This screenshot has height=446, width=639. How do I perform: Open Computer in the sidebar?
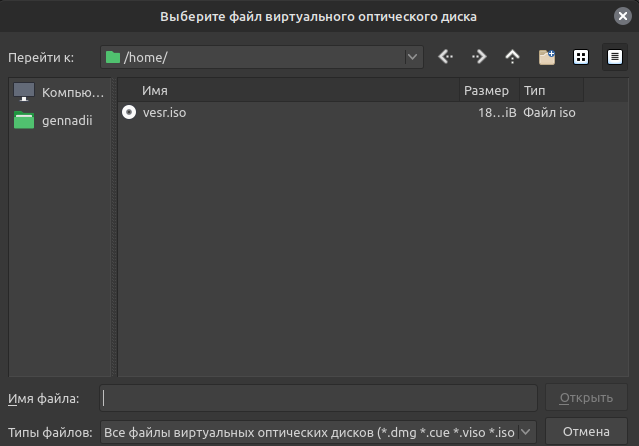point(58,93)
